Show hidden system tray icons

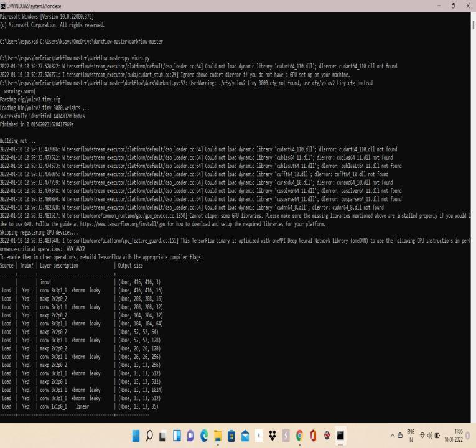(x=392, y=436)
